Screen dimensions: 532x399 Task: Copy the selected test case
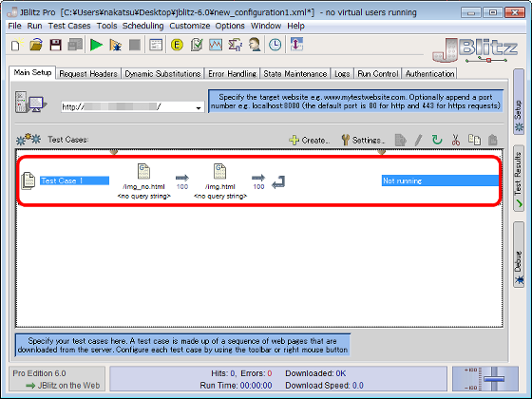(474, 140)
